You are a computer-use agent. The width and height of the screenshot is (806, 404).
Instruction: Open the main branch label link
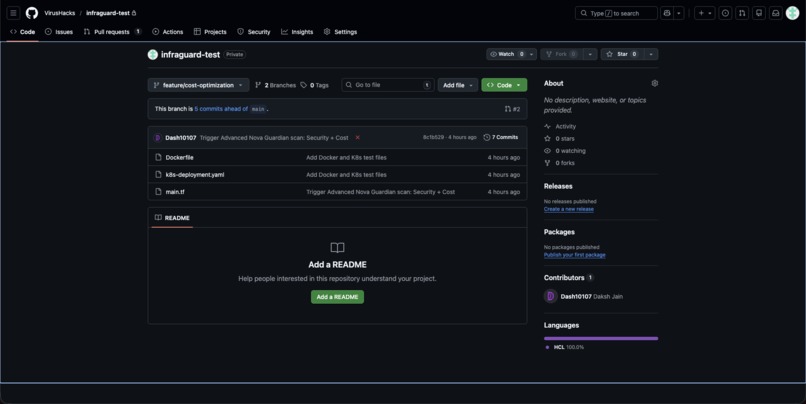click(x=258, y=109)
